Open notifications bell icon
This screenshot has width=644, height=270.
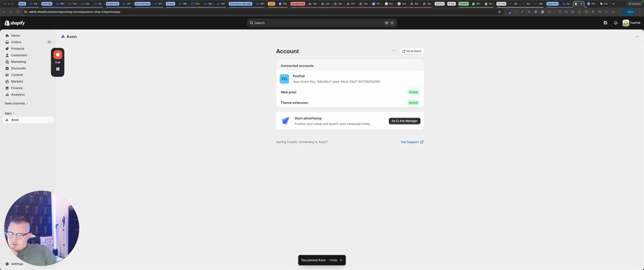pos(615,23)
